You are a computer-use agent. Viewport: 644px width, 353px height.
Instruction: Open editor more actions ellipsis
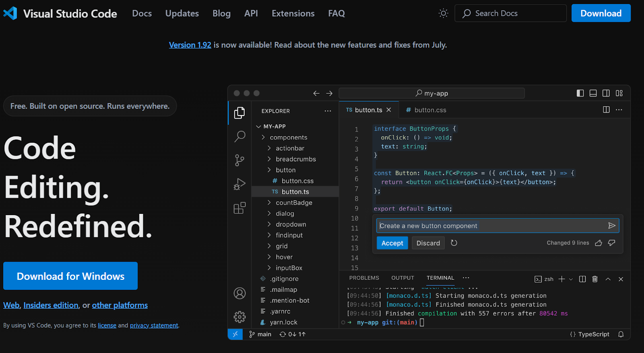619,110
